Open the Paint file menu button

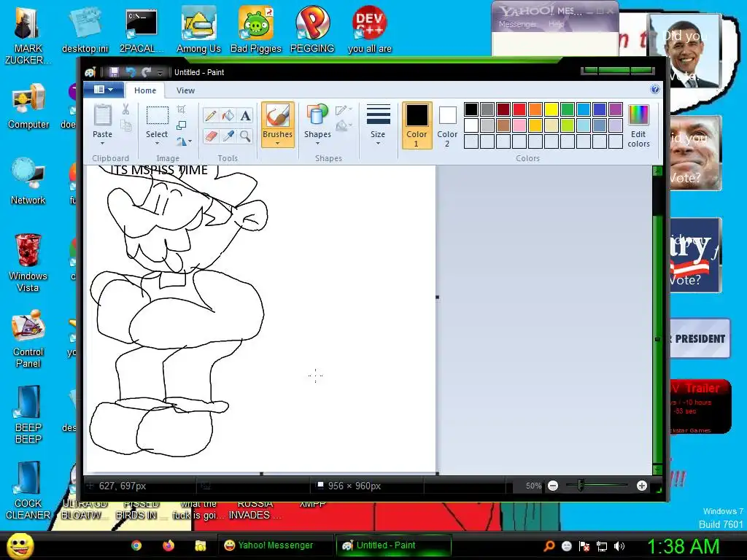[x=104, y=90]
